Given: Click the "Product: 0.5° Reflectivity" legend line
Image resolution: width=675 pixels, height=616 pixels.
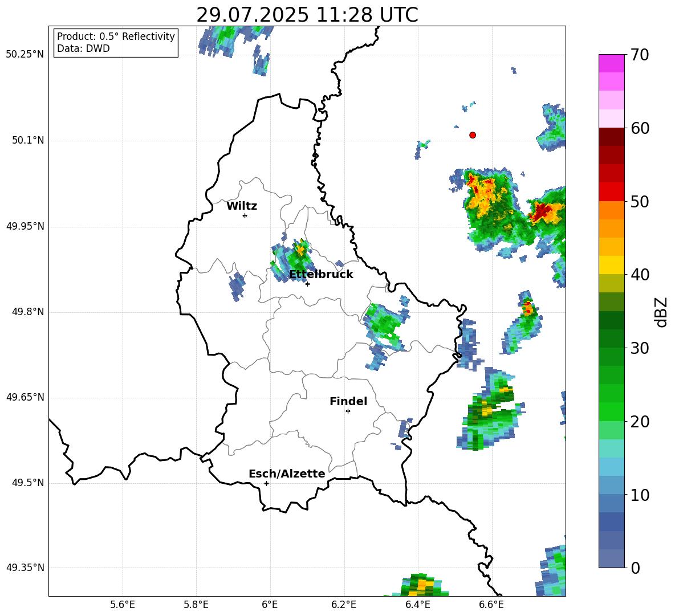Looking at the screenshot, I should click(x=116, y=36).
